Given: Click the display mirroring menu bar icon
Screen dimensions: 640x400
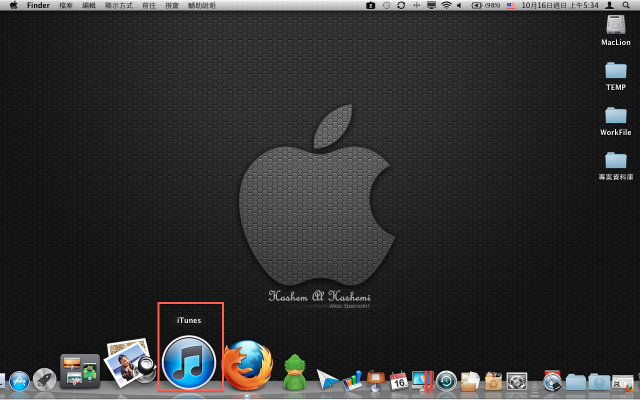Looking at the screenshot, I should 431,5.
